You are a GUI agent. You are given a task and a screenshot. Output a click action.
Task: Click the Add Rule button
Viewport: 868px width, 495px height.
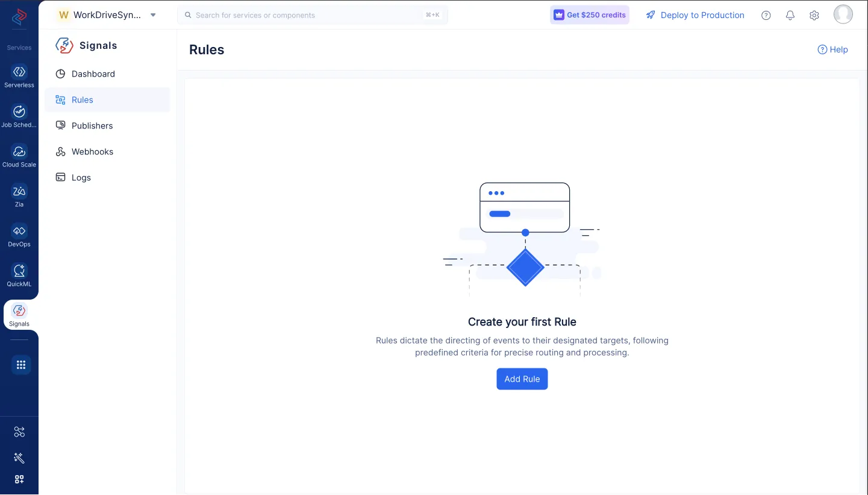pos(522,379)
